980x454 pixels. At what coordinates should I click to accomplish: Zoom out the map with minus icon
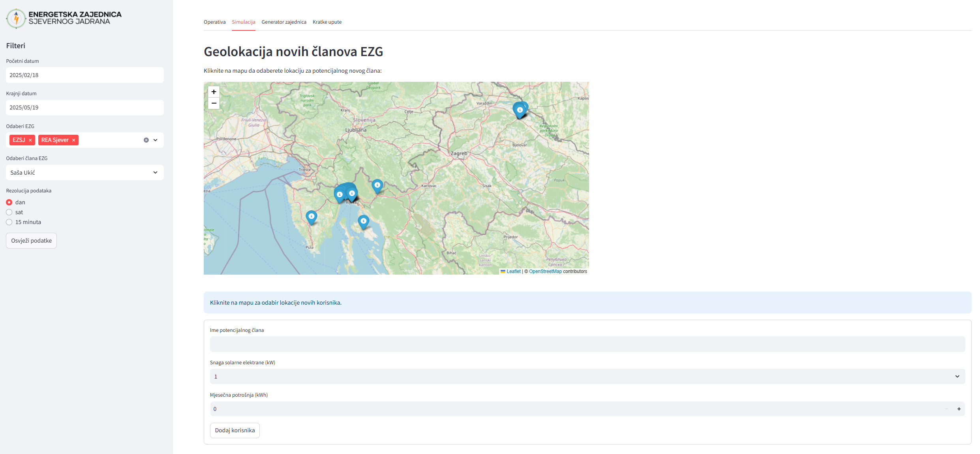214,103
